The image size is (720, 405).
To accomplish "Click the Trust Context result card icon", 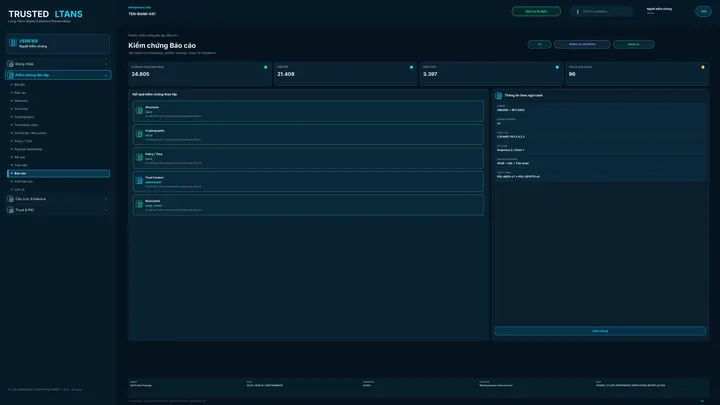I will click(x=139, y=181).
